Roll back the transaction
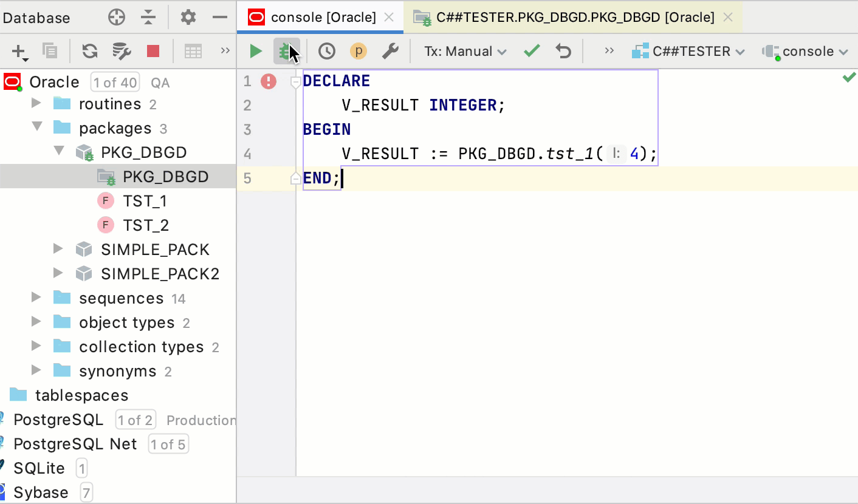Screen dimensions: 858x504 563,51
